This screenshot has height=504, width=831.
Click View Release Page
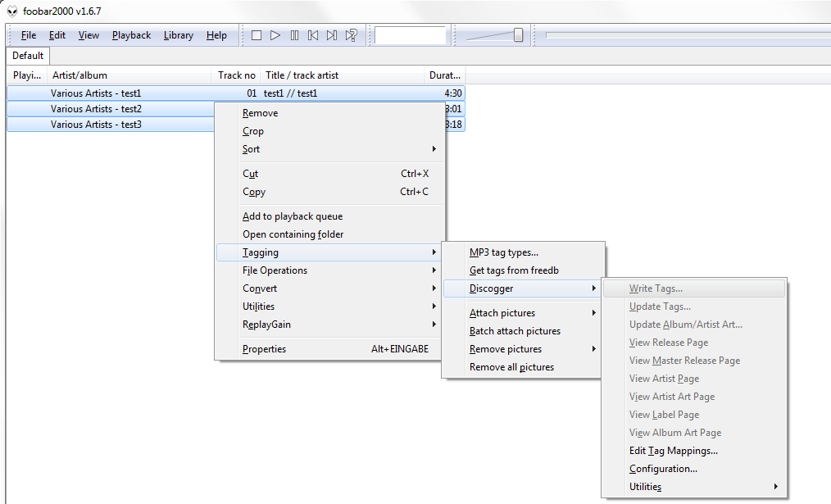694,343
